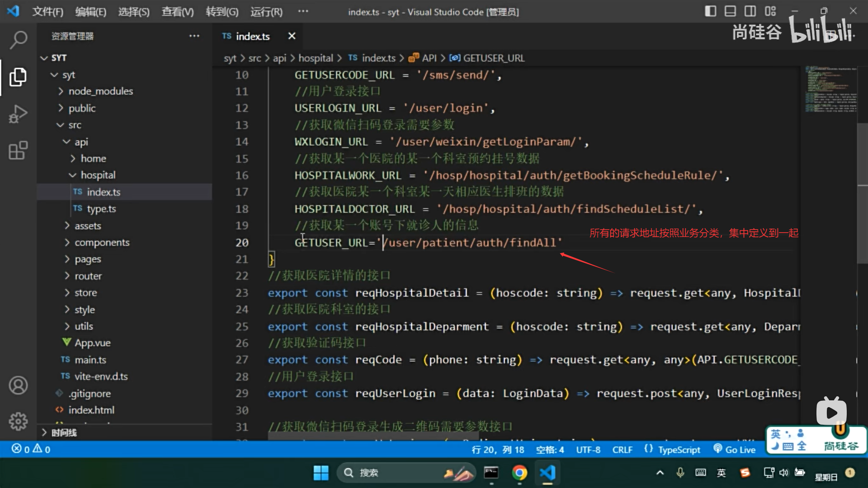868x488 pixels.
Task: Open the Search view in activity bar
Action: (18, 40)
